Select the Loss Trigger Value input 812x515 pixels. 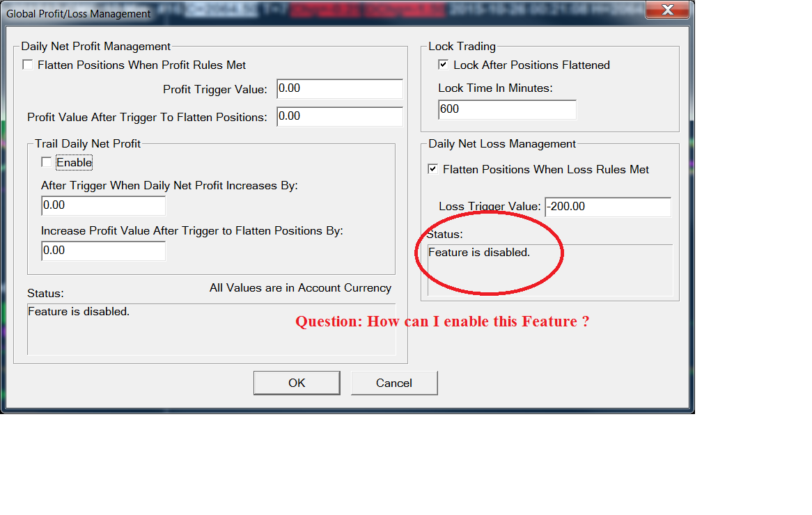[x=608, y=207]
